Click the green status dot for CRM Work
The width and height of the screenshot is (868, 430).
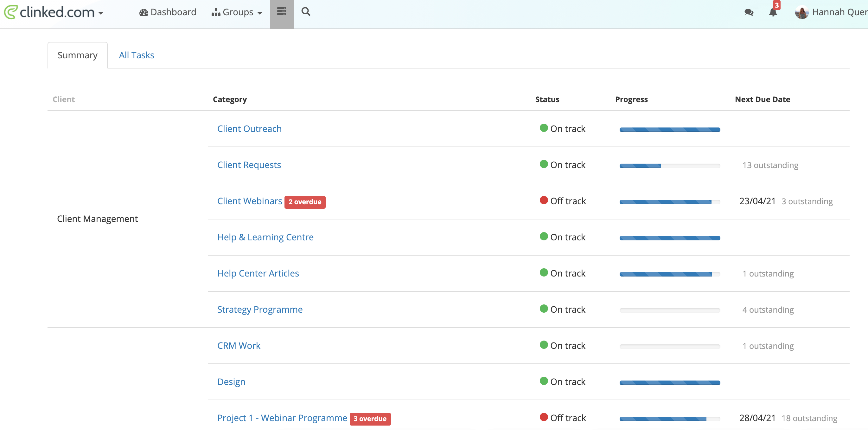point(544,345)
